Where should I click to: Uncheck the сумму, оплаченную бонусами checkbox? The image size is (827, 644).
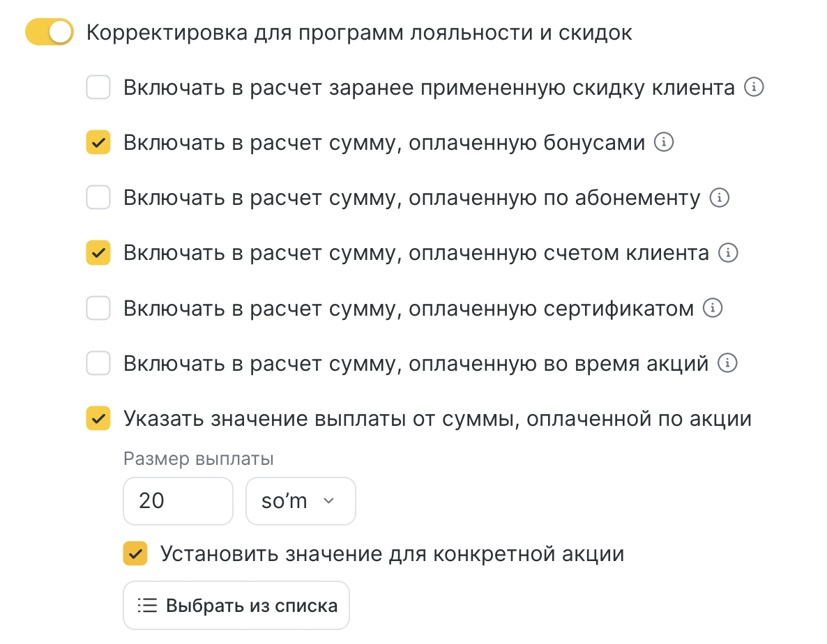point(98,143)
